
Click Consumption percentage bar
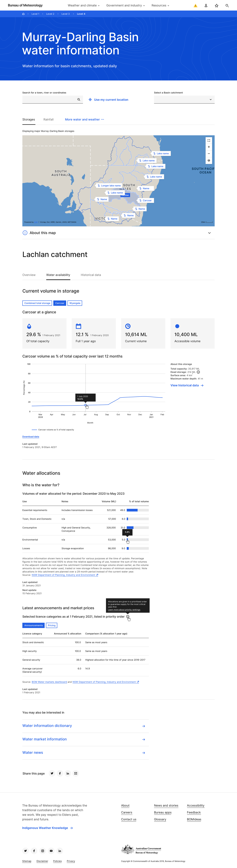(138, 528)
